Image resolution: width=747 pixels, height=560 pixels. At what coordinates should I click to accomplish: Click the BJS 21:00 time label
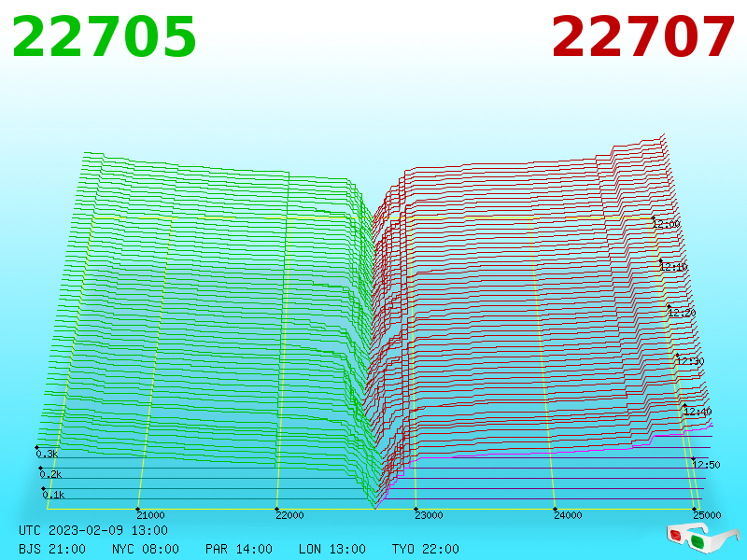click(x=52, y=549)
